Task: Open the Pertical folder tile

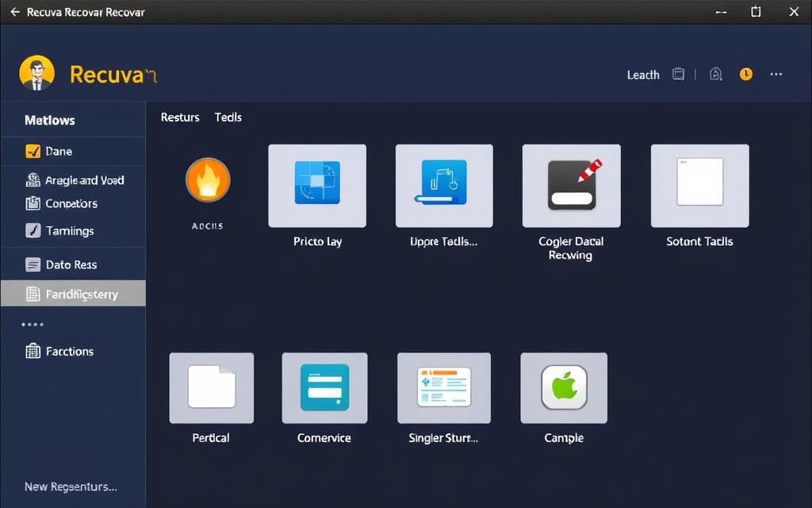Action: point(211,387)
